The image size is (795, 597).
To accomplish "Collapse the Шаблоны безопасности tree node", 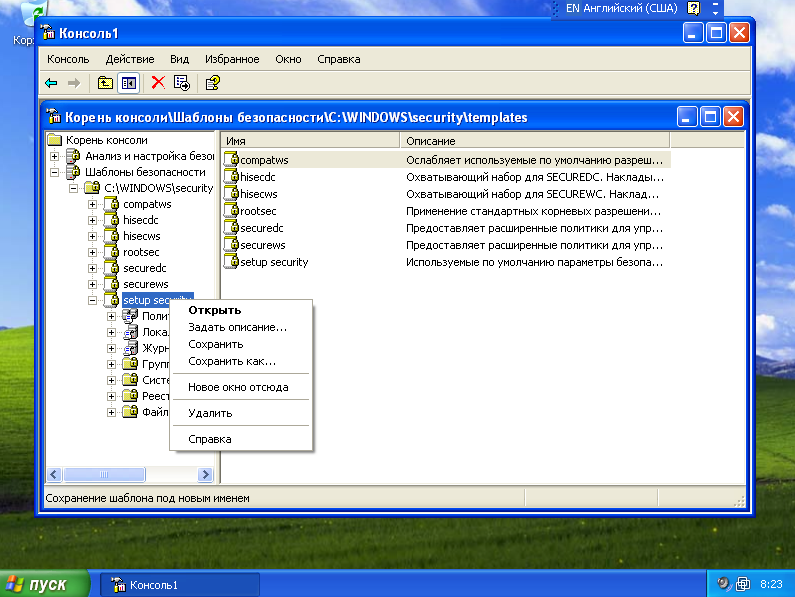I will click(x=54, y=172).
